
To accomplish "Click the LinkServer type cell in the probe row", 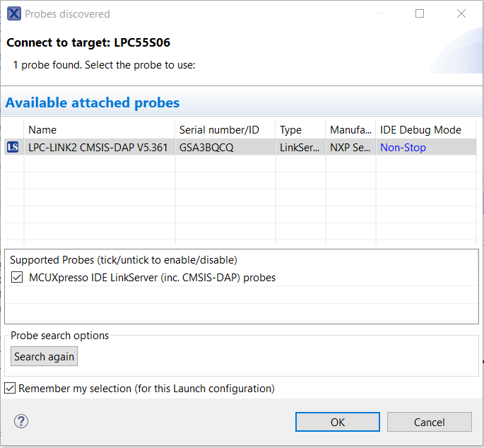I will click(x=300, y=148).
